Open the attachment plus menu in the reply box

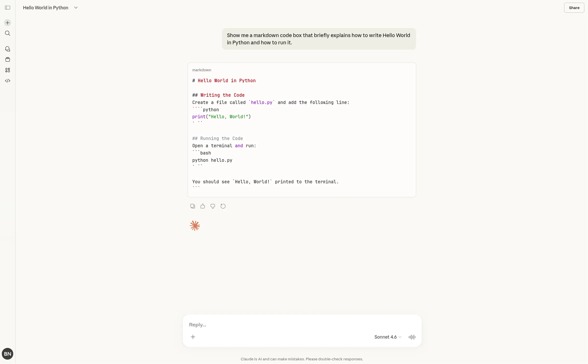point(193,337)
